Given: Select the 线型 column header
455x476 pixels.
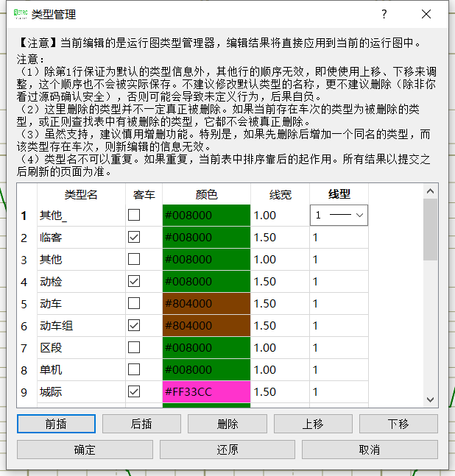Looking at the screenshot, I should click(x=339, y=194).
